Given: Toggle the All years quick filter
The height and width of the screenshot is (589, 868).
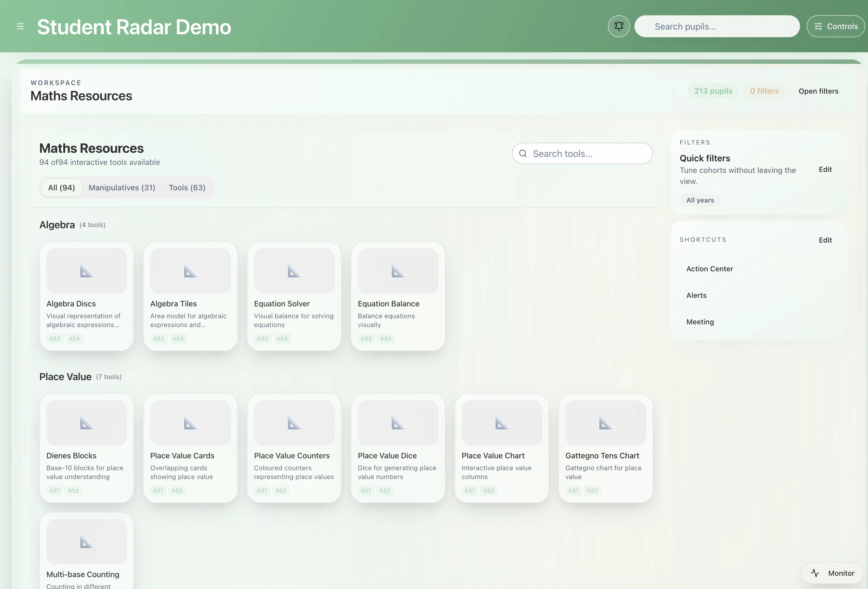Looking at the screenshot, I should point(700,200).
